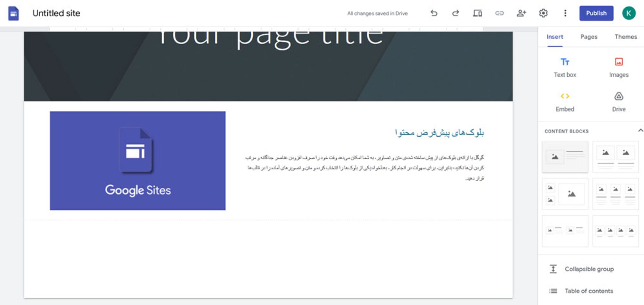Select the two-image content block

(x=615, y=157)
